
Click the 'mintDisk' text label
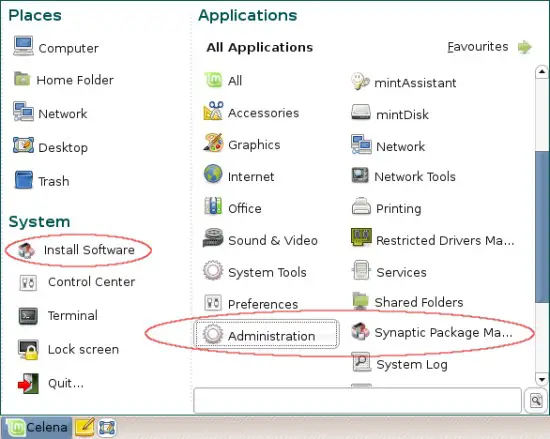pos(402,115)
